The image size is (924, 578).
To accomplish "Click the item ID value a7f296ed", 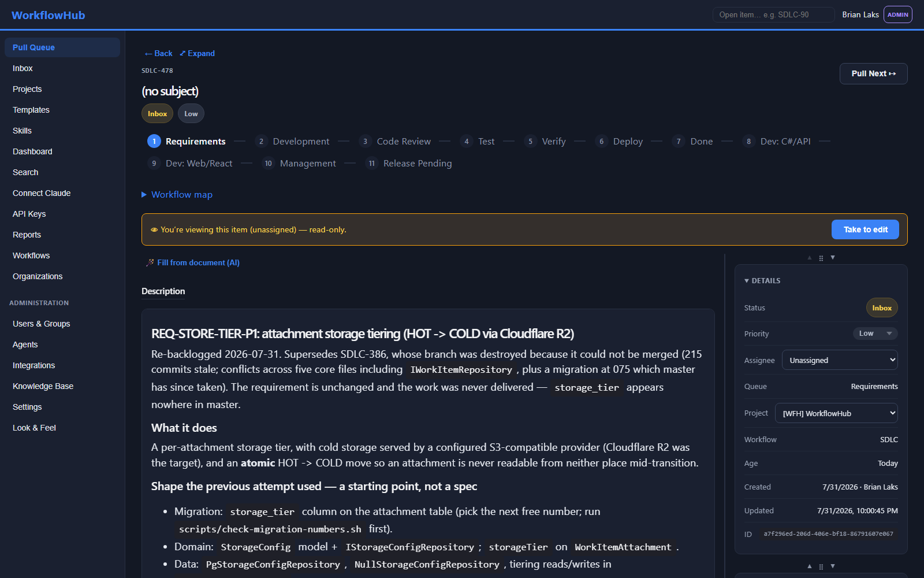I will (x=828, y=534).
